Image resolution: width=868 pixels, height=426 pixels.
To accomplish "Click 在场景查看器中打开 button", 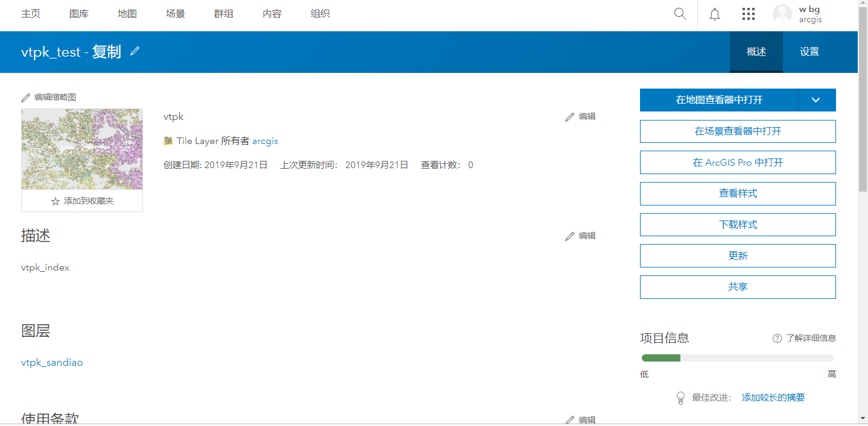I will click(x=738, y=131).
